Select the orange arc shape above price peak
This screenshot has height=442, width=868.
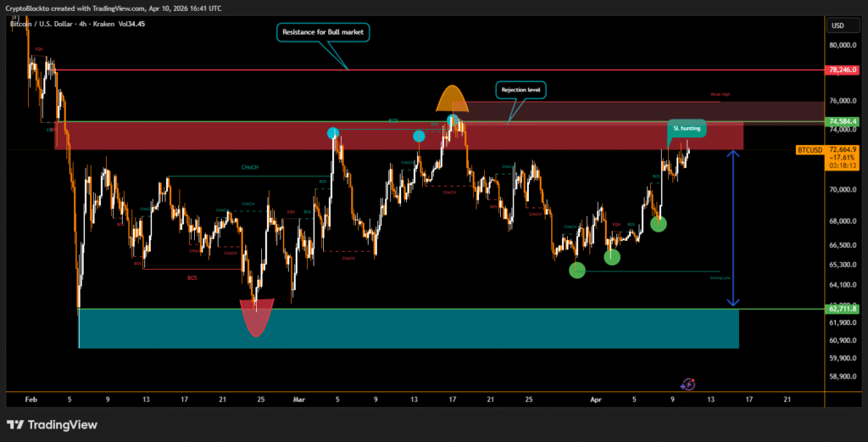[x=453, y=98]
